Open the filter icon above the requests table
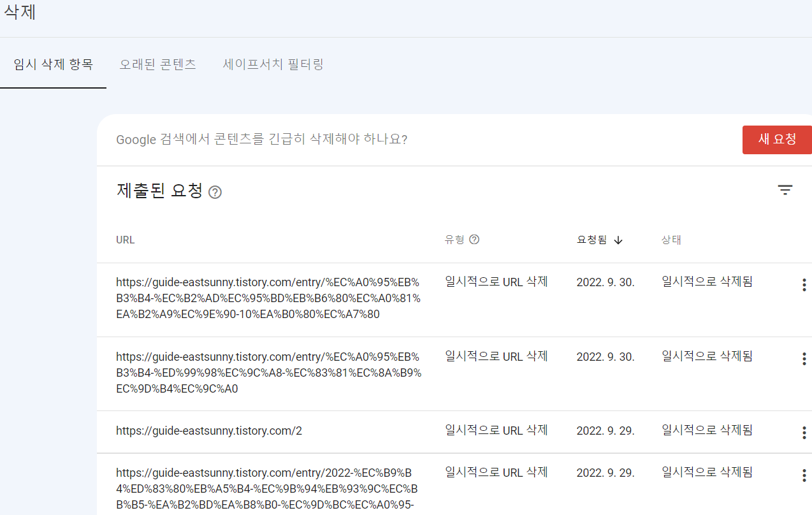 point(785,190)
